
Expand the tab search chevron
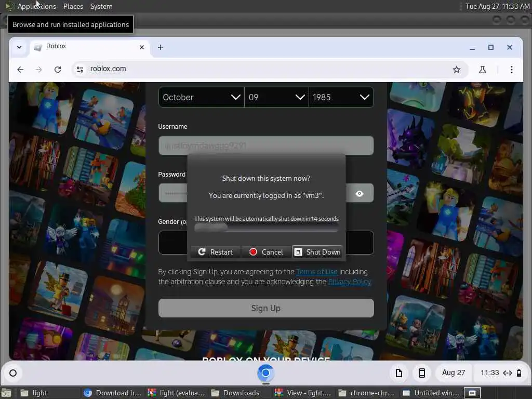(19, 47)
